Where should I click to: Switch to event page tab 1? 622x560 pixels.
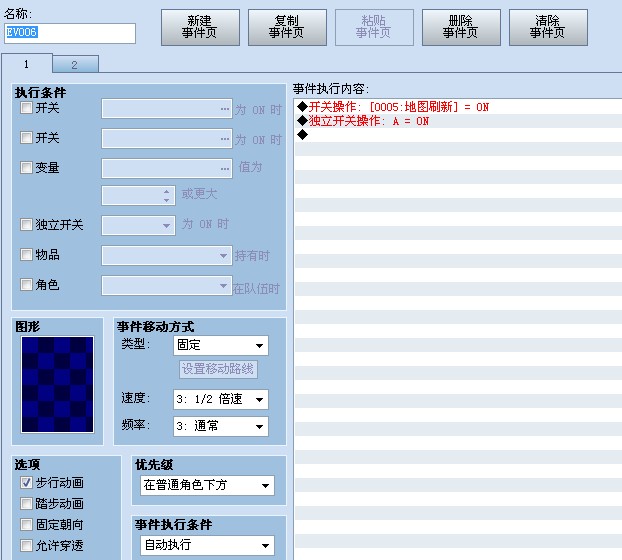(27, 64)
